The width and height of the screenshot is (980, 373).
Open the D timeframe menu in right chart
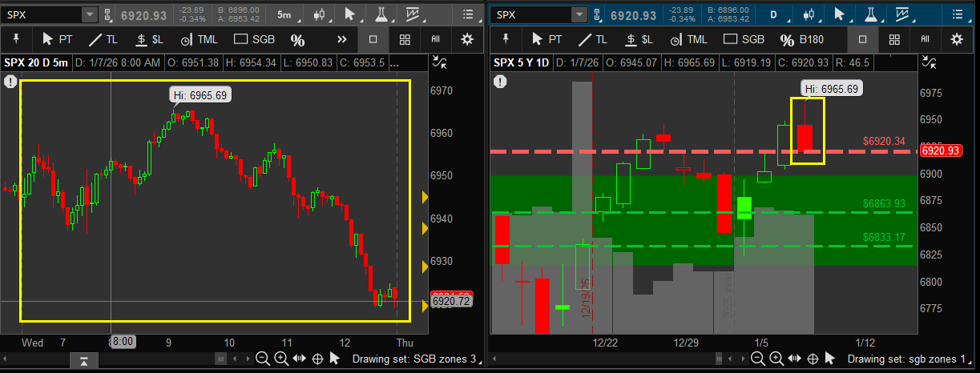pyautogui.click(x=773, y=14)
